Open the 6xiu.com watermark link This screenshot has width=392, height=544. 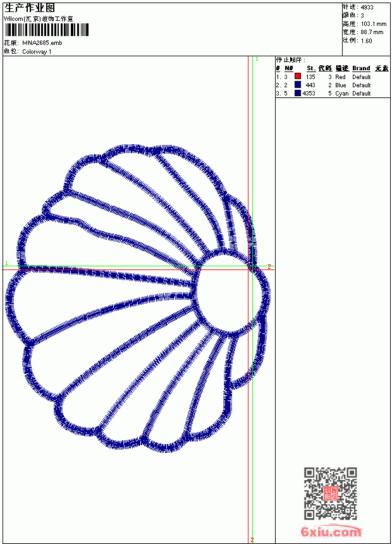(x=331, y=531)
